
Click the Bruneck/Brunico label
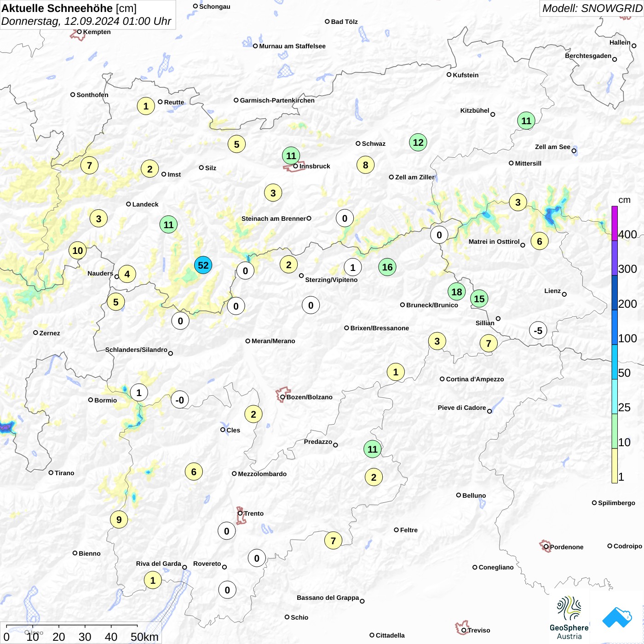pyautogui.click(x=432, y=305)
